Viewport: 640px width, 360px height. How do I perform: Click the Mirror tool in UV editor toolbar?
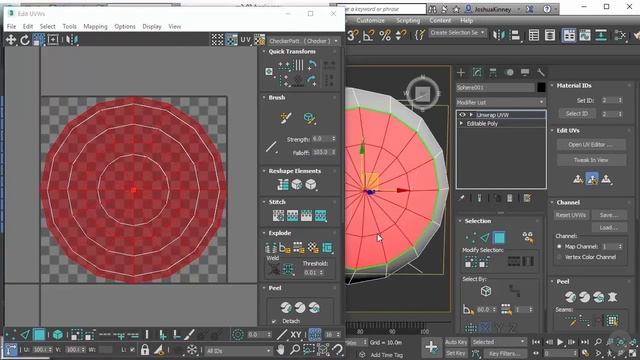tap(72, 40)
